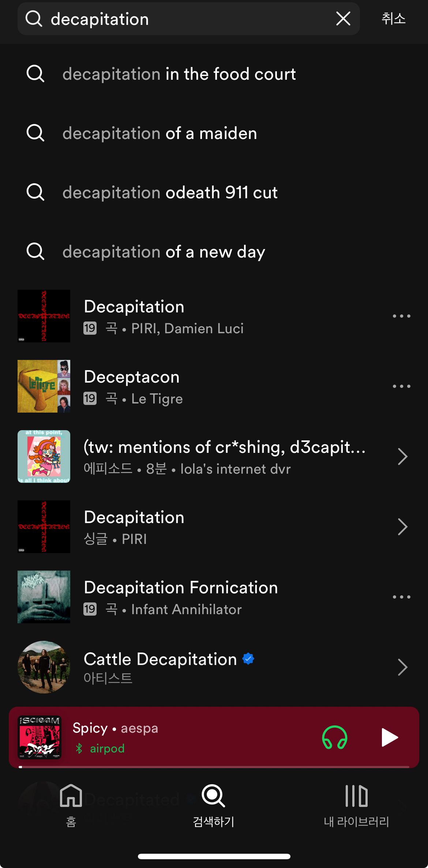
Task: Clear the search text with the X icon
Action: tap(343, 19)
